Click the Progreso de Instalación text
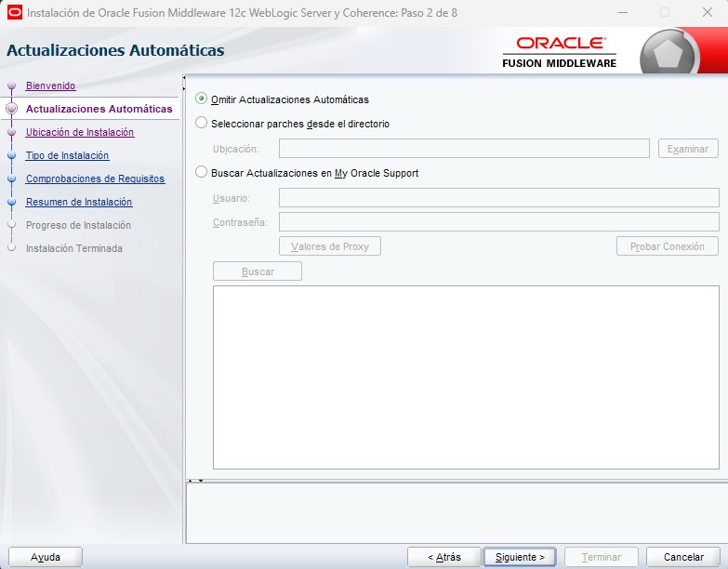The height and width of the screenshot is (569, 728). point(78,225)
